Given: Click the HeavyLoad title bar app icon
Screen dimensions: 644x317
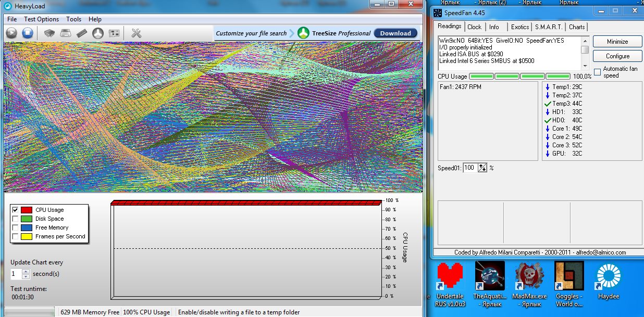Looking at the screenshot, I should (x=8, y=7).
